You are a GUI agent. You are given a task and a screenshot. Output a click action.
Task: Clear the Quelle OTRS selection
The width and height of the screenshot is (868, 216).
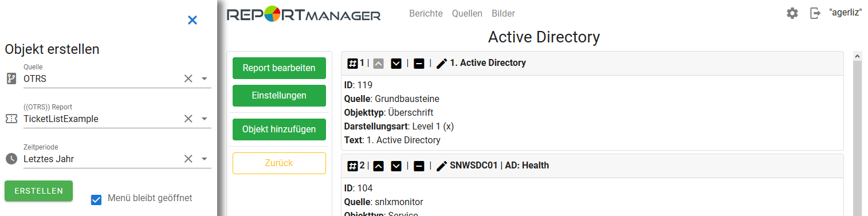pyautogui.click(x=188, y=78)
